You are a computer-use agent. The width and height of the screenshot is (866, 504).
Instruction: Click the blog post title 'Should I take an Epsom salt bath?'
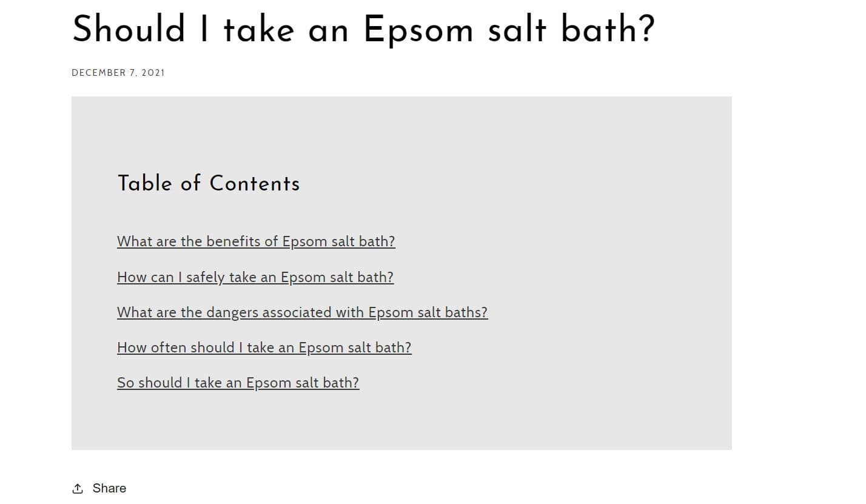[x=364, y=29]
